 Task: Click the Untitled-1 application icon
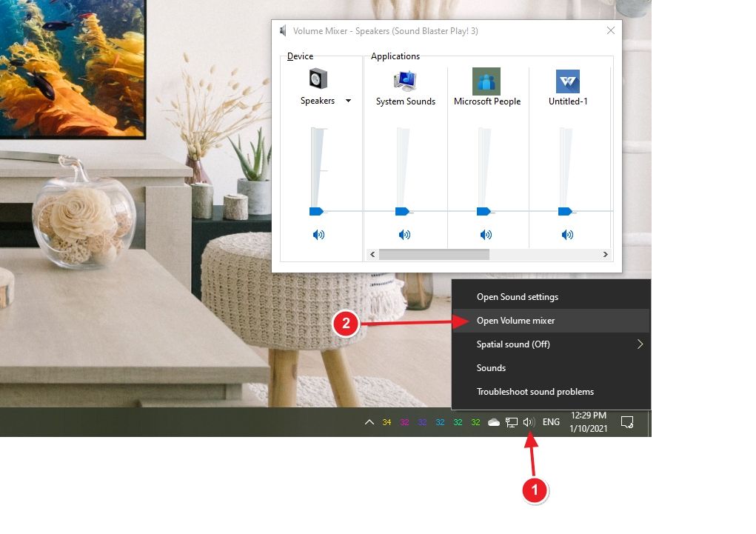pyautogui.click(x=568, y=81)
